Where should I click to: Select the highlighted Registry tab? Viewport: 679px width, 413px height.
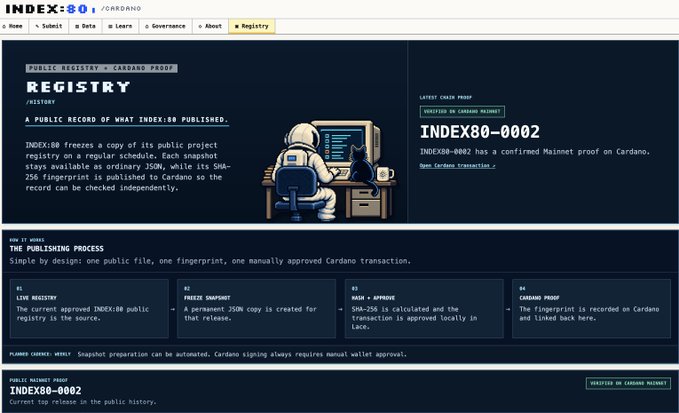(252, 26)
